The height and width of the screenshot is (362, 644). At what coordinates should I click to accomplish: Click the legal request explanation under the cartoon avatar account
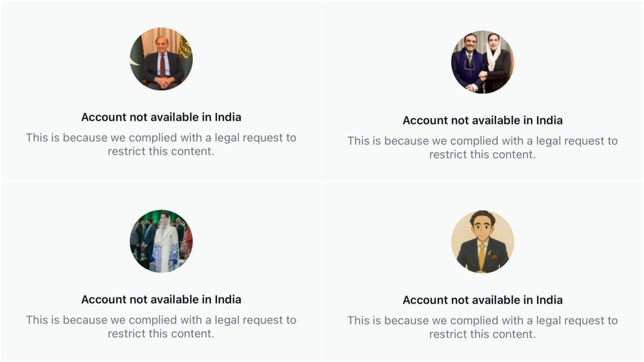(x=482, y=327)
